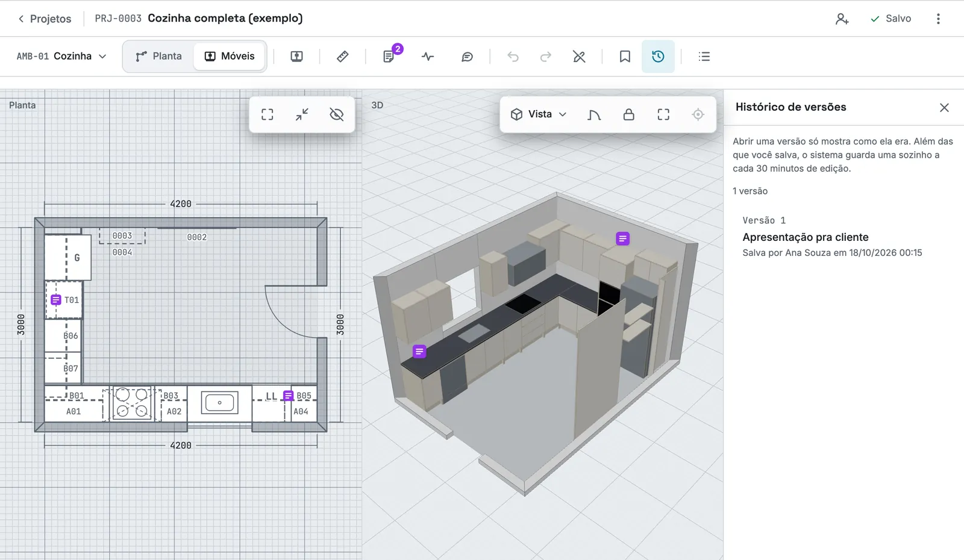The height and width of the screenshot is (560, 964).
Task: Click the recenter target icon in 3D view
Action: (698, 114)
